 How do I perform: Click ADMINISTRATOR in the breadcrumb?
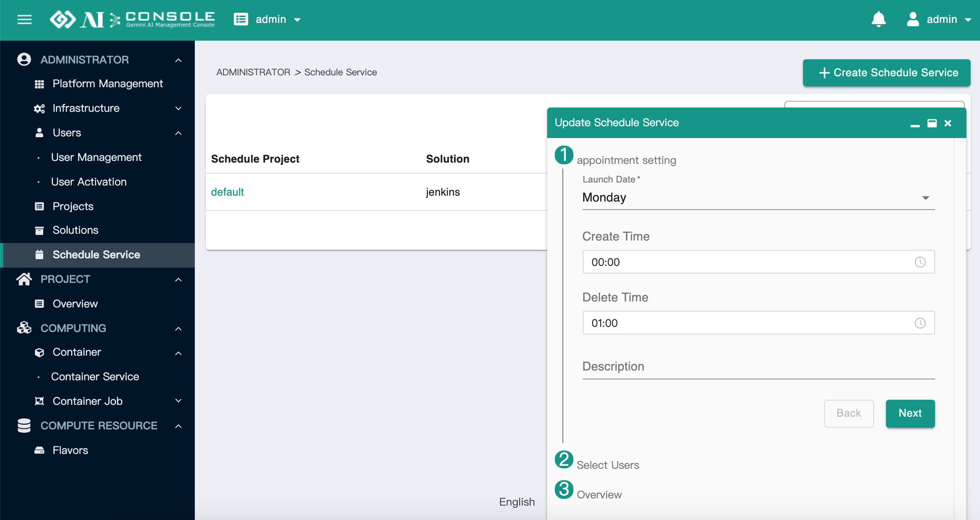coord(253,72)
